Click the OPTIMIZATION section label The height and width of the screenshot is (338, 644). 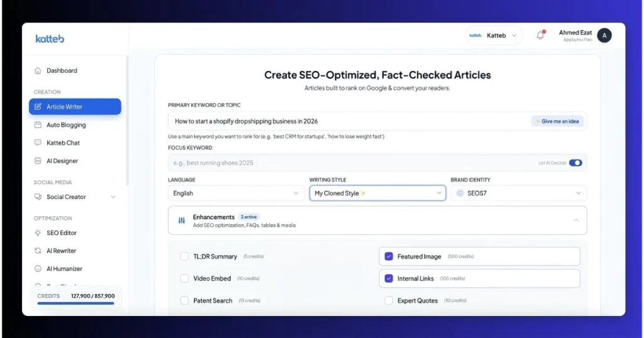[53, 218]
